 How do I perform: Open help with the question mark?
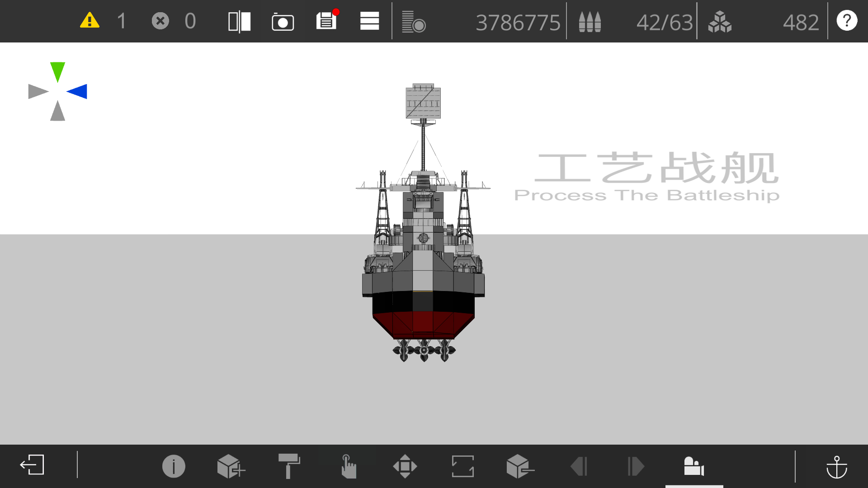847,21
